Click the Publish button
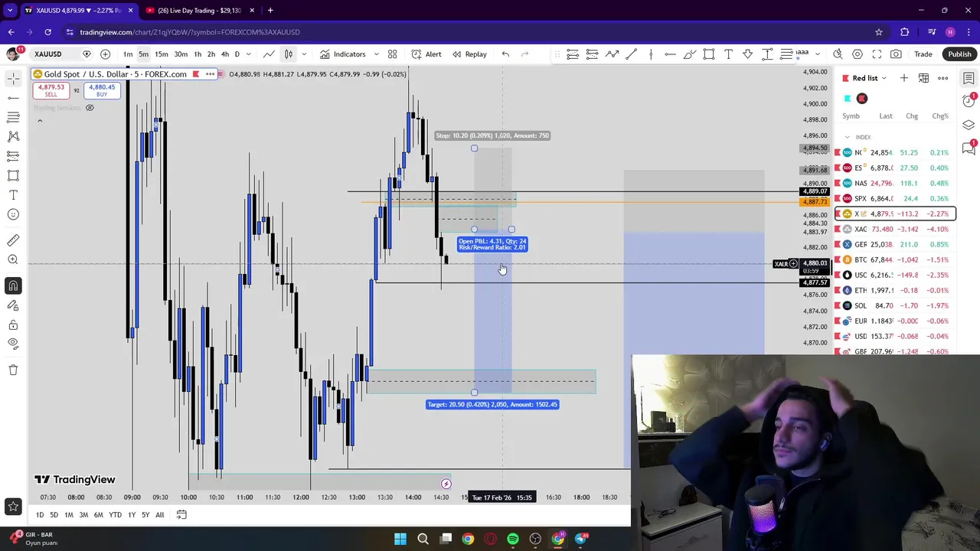Viewport: 980px width, 551px height. [959, 54]
